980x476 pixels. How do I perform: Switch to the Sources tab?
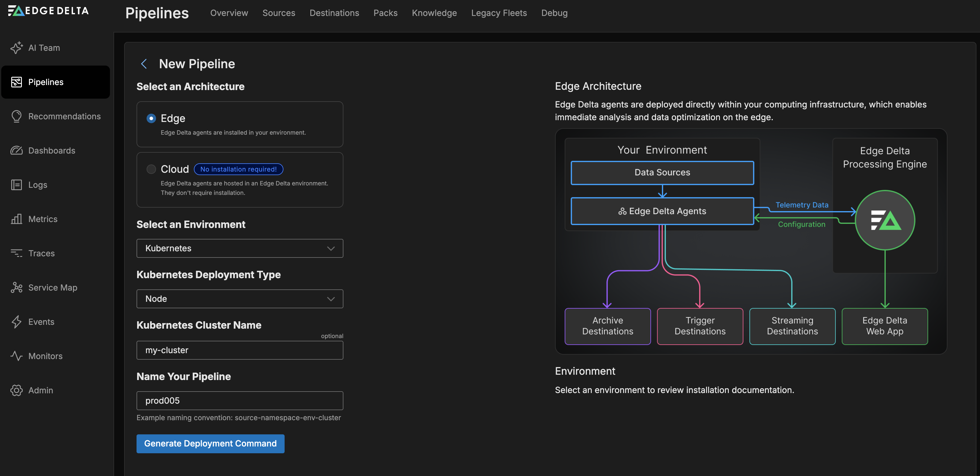(x=278, y=13)
